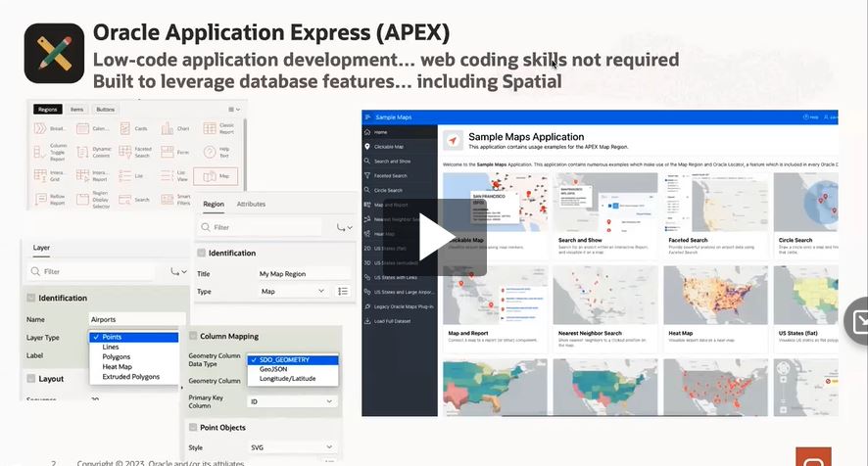The height and width of the screenshot is (466, 868).
Task: Select the Classic Report region icon
Action: coord(218,128)
